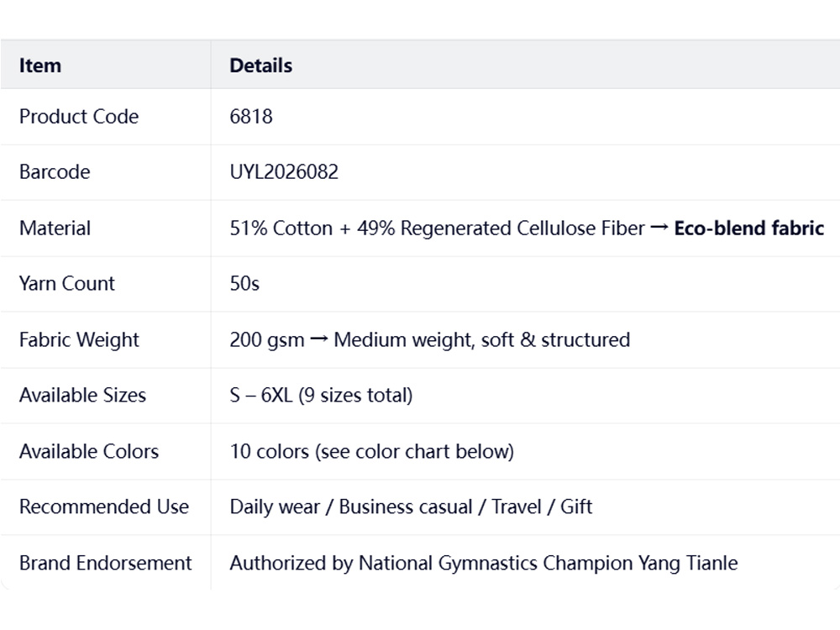Select the "Barcode" label cell
The image size is (840, 630).
55,172
